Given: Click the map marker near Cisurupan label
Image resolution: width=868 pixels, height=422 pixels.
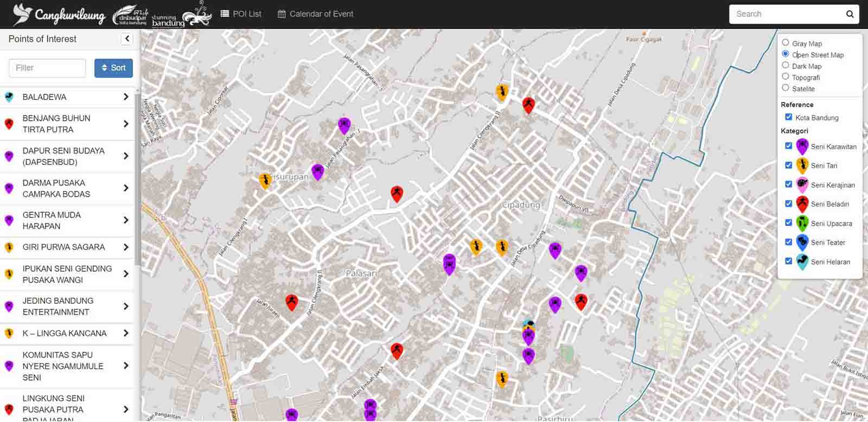Looking at the screenshot, I should (x=265, y=181).
